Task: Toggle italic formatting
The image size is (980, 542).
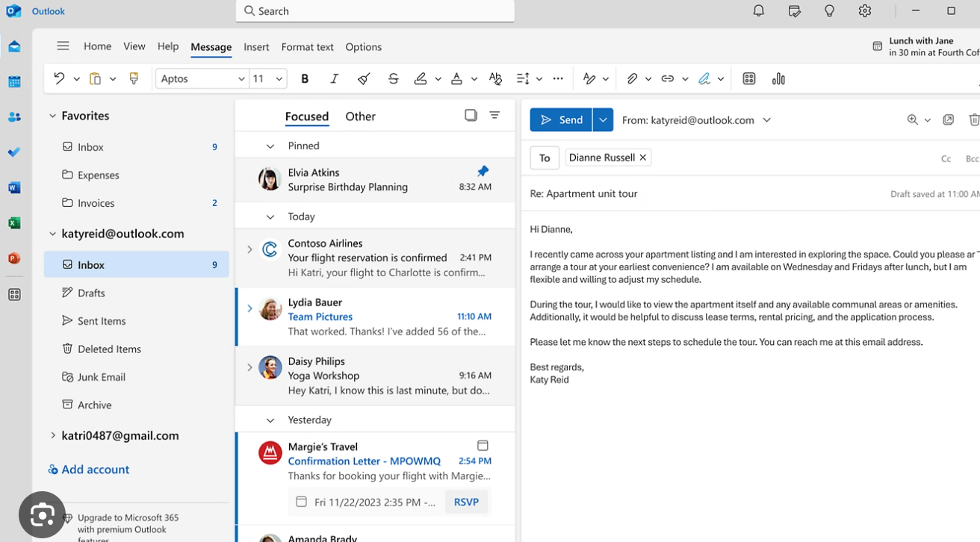Action: tap(334, 78)
